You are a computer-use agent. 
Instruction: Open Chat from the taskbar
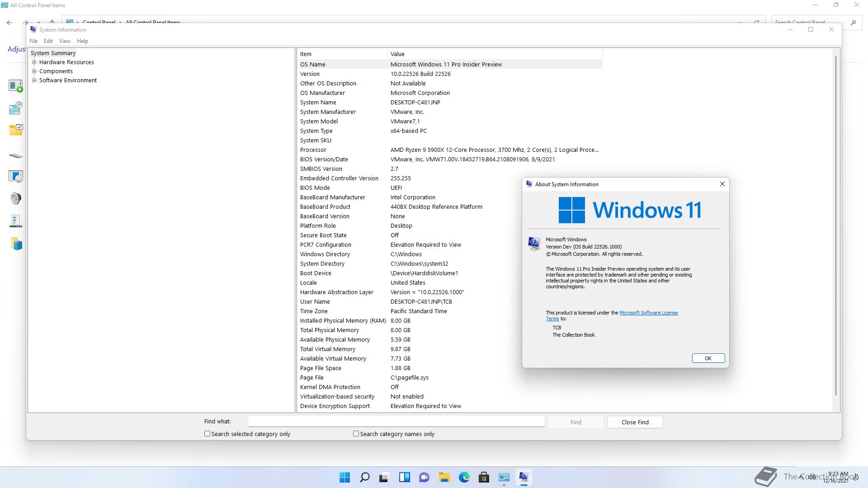click(x=424, y=477)
